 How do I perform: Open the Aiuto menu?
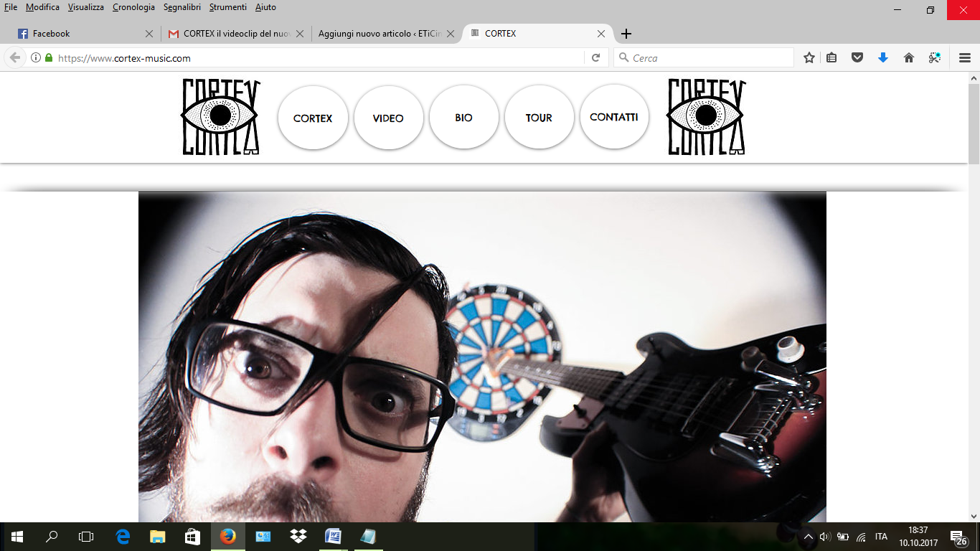265,7
